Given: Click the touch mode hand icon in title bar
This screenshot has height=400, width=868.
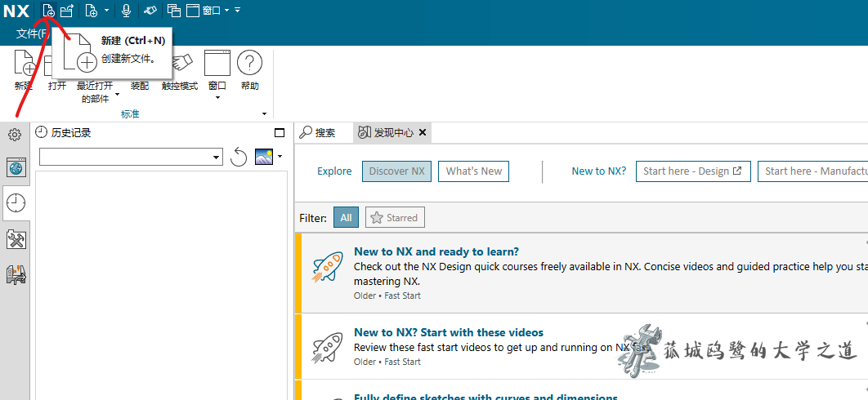Looking at the screenshot, I should point(150,10).
